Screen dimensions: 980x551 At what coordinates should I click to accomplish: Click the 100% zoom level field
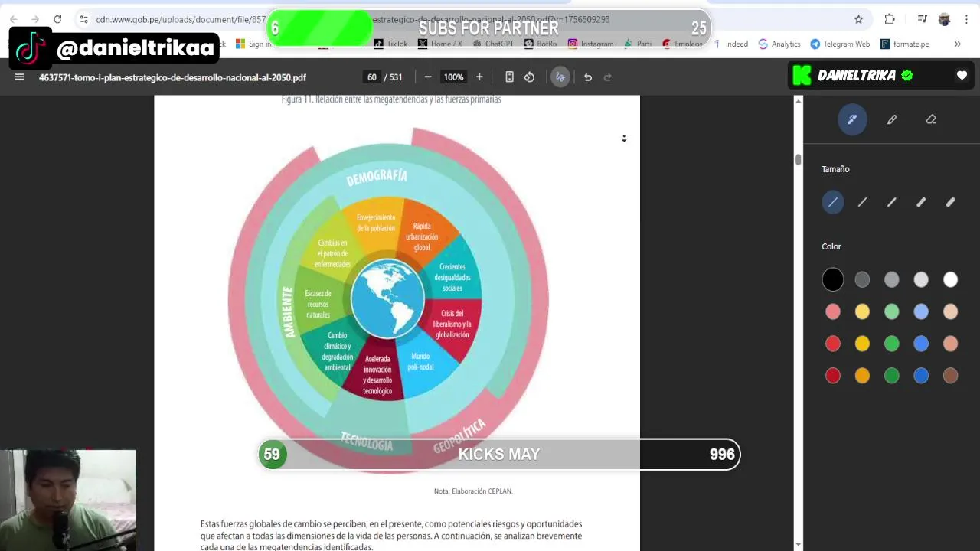coord(454,77)
